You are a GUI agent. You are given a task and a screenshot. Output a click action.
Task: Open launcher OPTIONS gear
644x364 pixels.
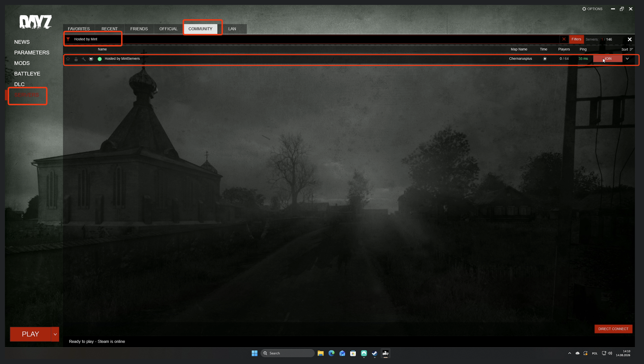[x=592, y=9]
